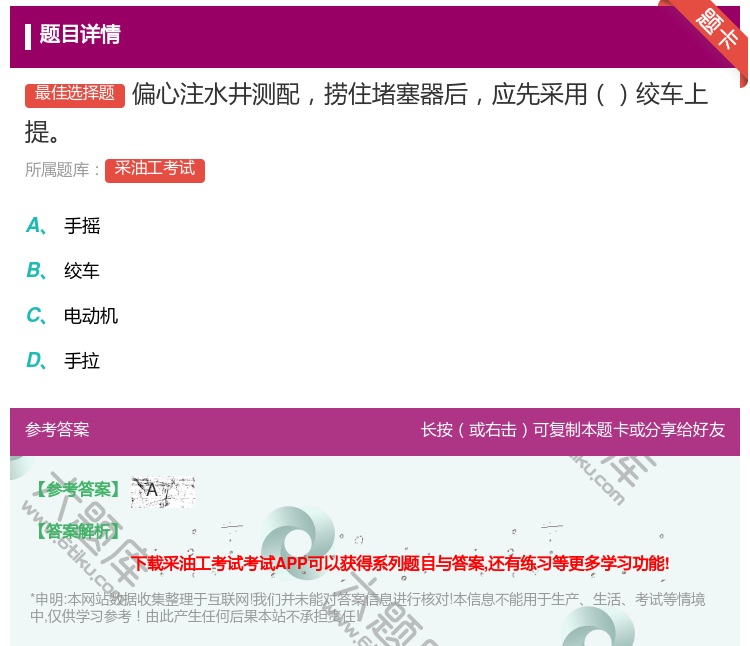Select answer option B 绞车
The width and height of the screenshot is (750, 646).
tap(63, 271)
